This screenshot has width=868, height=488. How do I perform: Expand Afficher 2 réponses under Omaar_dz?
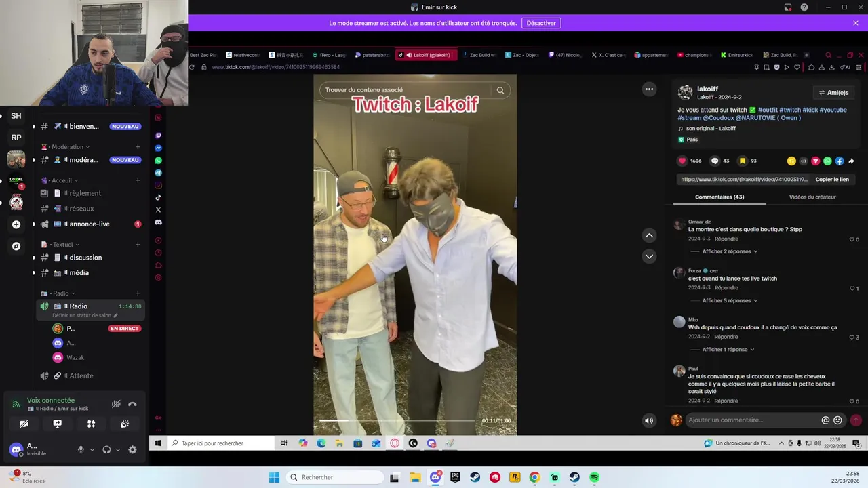[x=730, y=251]
